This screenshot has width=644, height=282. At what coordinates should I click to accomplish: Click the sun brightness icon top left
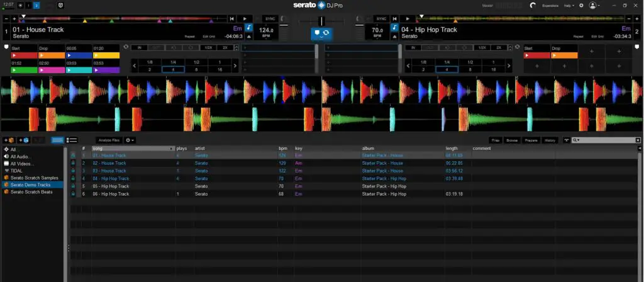20,6
